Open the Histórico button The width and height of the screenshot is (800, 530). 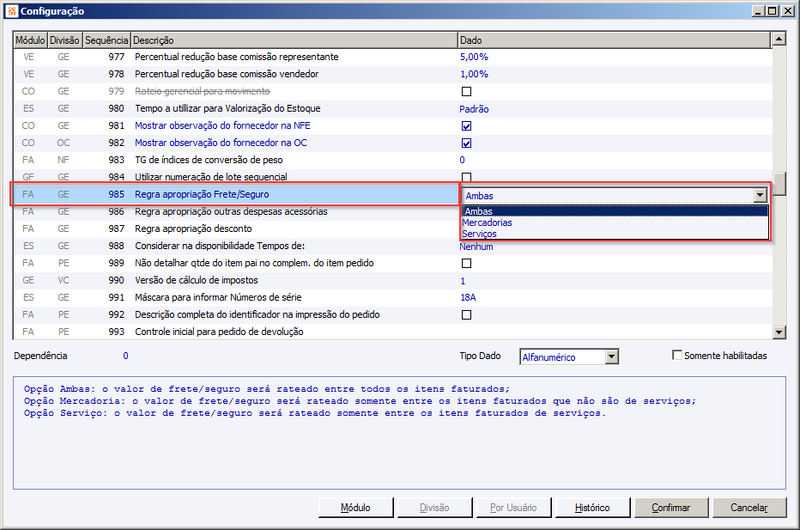click(592, 508)
